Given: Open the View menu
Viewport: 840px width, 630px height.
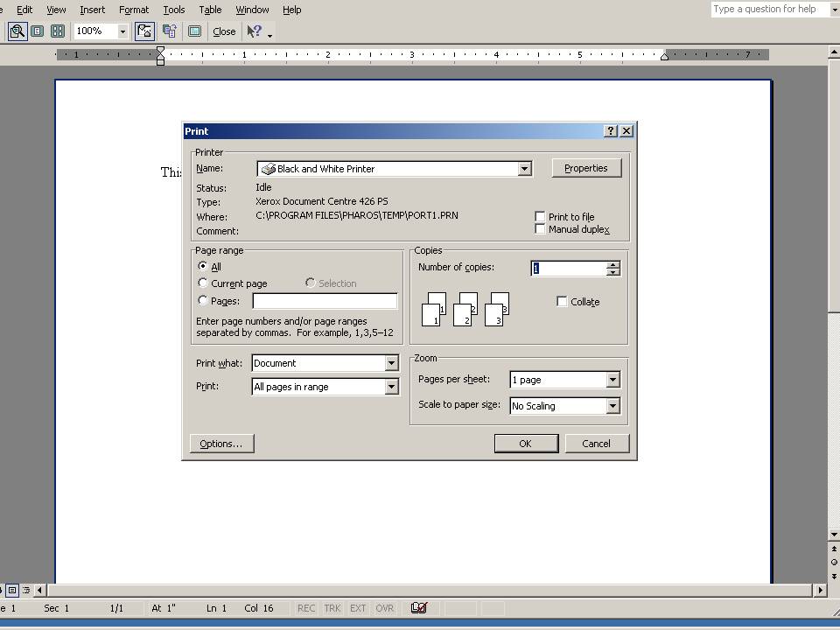Looking at the screenshot, I should 56,10.
